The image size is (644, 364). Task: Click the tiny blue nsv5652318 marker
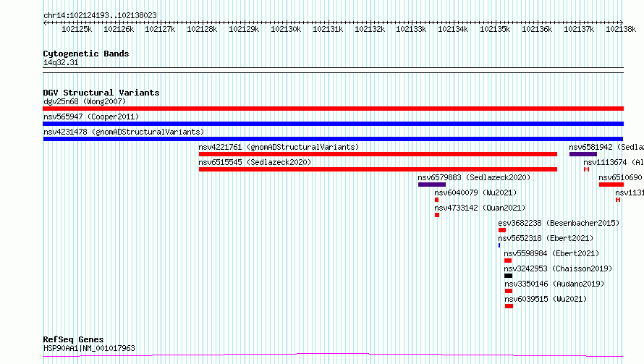(x=499, y=245)
